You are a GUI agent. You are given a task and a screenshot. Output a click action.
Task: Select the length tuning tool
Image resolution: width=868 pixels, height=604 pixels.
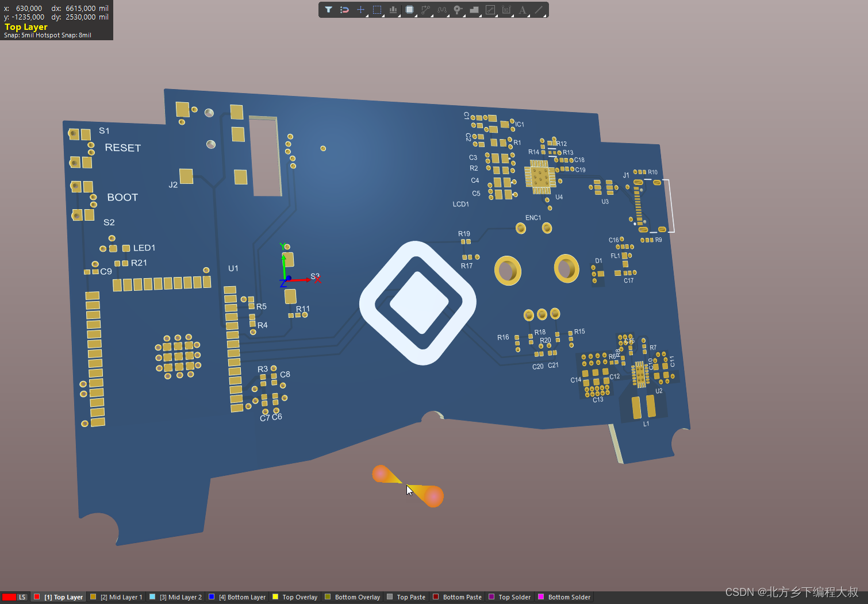click(x=441, y=10)
